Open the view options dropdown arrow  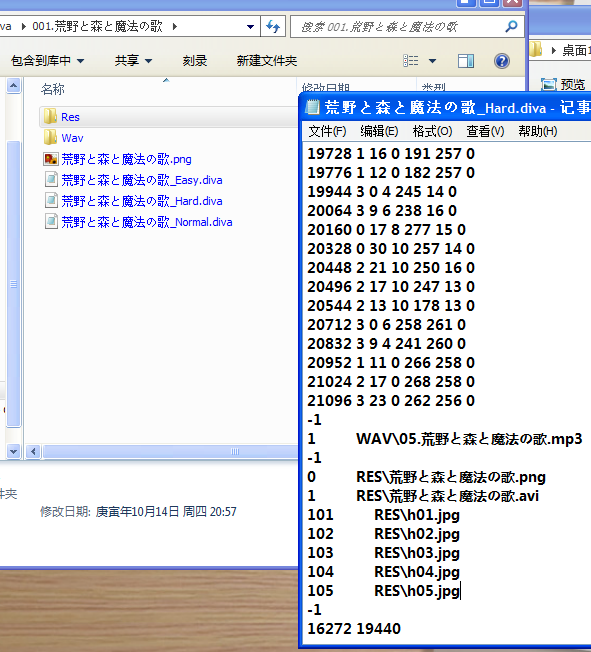pyautogui.click(x=433, y=61)
